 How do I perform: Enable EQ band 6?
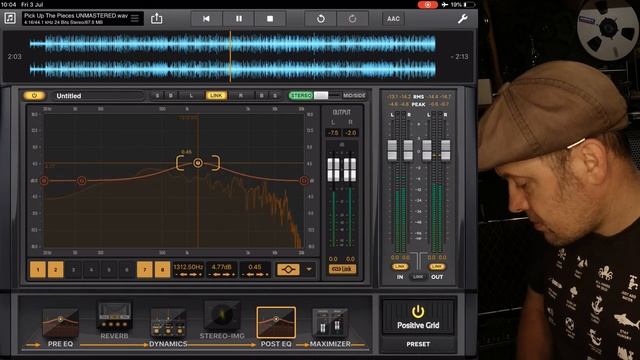pyautogui.click(x=127, y=269)
